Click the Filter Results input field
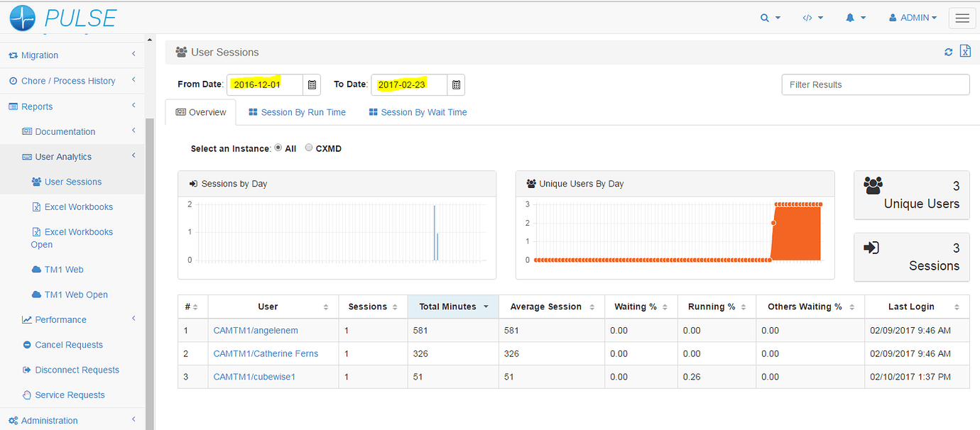This screenshot has height=430, width=980. 875,84
